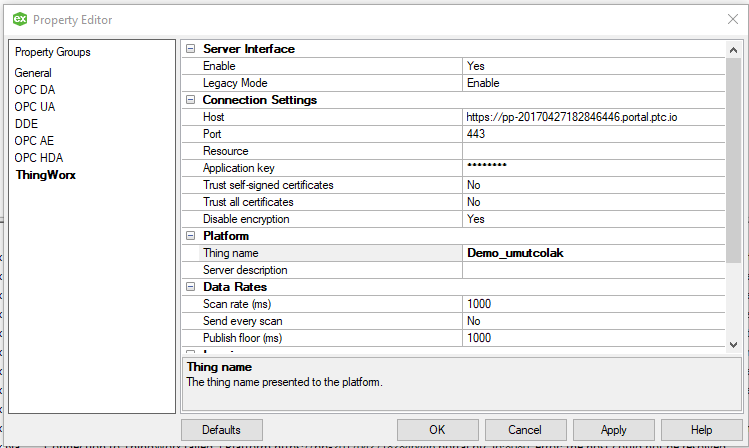Select ThingWorx property group

(x=46, y=175)
